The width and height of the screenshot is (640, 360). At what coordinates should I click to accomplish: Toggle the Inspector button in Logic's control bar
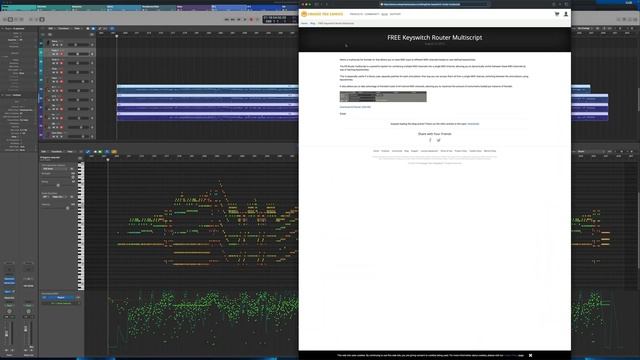click(10, 19)
